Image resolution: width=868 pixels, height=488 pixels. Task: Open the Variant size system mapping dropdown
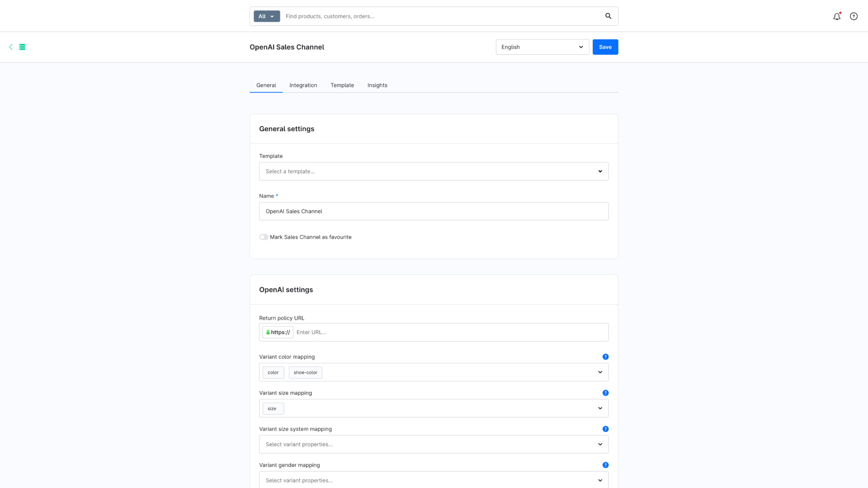click(434, 445)
